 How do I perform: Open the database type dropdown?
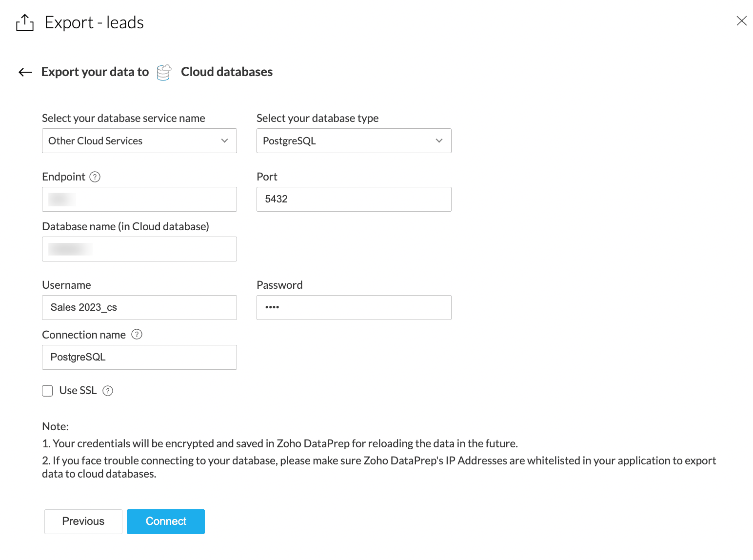pyautogui.click(x=354, y=141)
